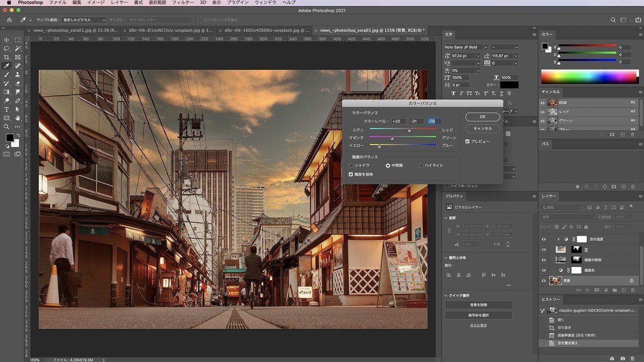Click OK in the カラーバランス dialog
This screenshot has height=362, width=644.
tap(482, 117)
